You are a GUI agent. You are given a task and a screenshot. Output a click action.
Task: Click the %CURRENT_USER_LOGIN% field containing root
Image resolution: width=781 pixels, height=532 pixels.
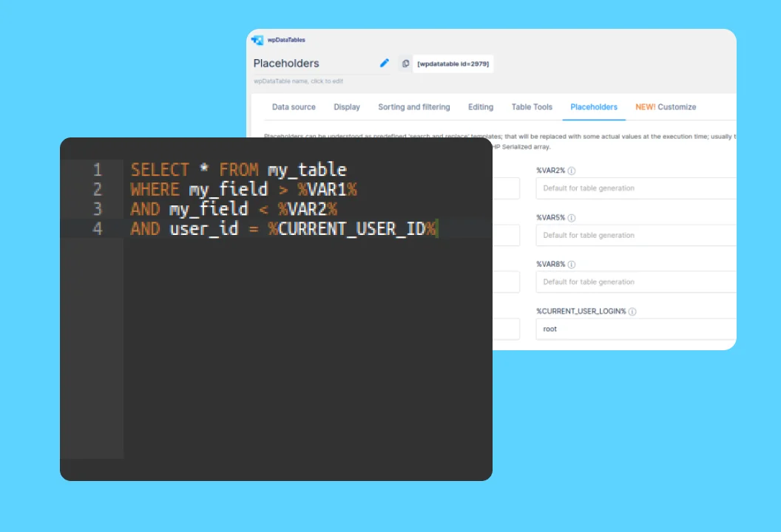point(636,329)
